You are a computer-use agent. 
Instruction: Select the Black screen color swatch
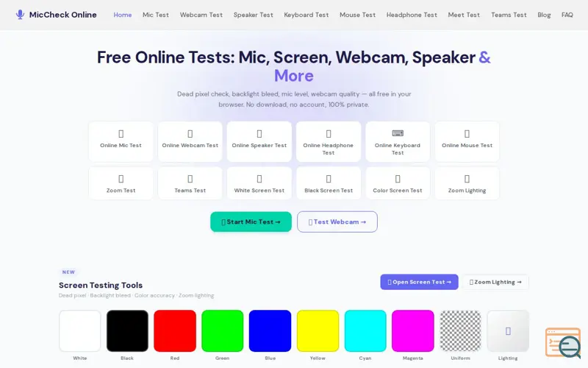pos(127,330)
